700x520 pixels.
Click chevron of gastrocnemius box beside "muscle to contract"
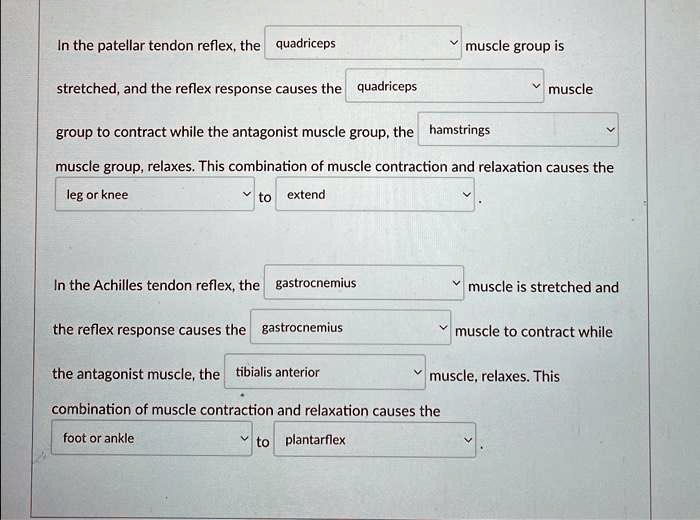[443, 327]
